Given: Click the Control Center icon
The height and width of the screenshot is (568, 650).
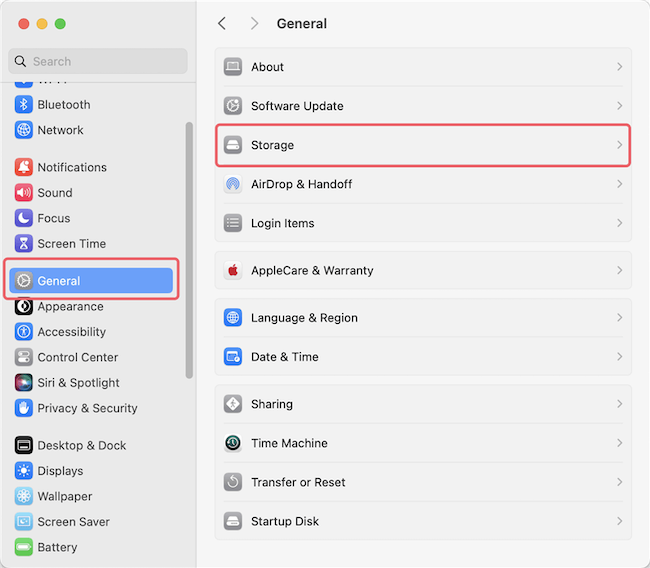Looking at the screenshot, I should (24, 357).
